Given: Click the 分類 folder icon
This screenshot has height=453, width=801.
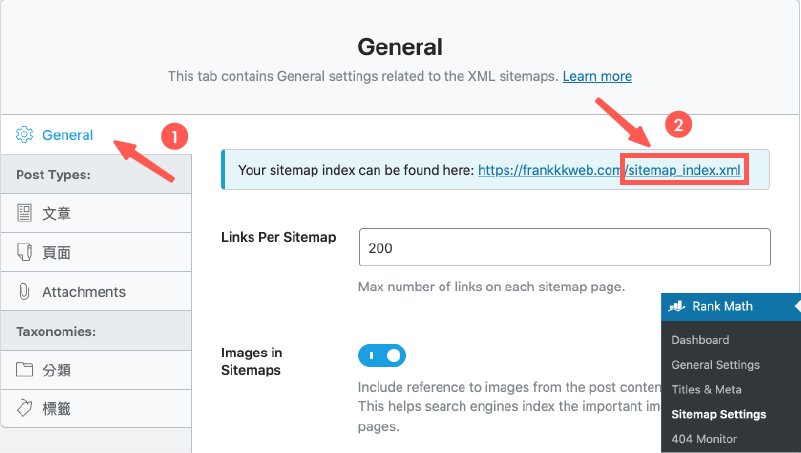Looking at the screenshot, I should click(x=25, y=370).
